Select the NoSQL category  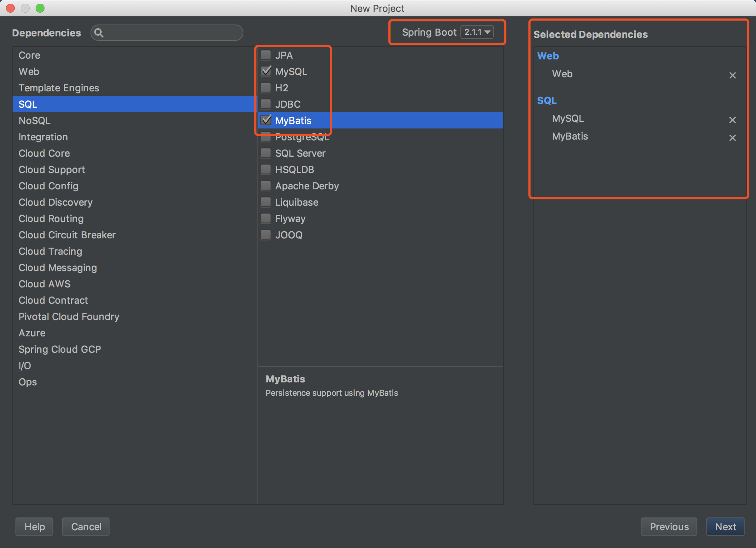[34, 121]
